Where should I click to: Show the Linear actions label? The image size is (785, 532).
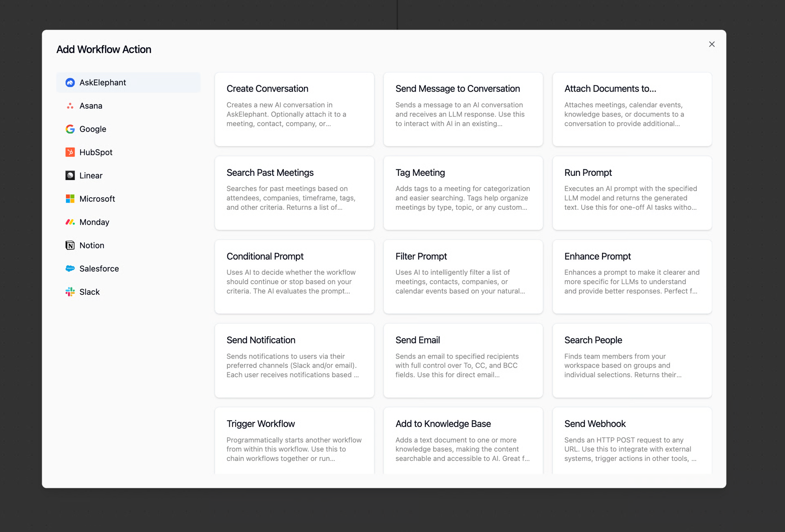pos(91,175)
